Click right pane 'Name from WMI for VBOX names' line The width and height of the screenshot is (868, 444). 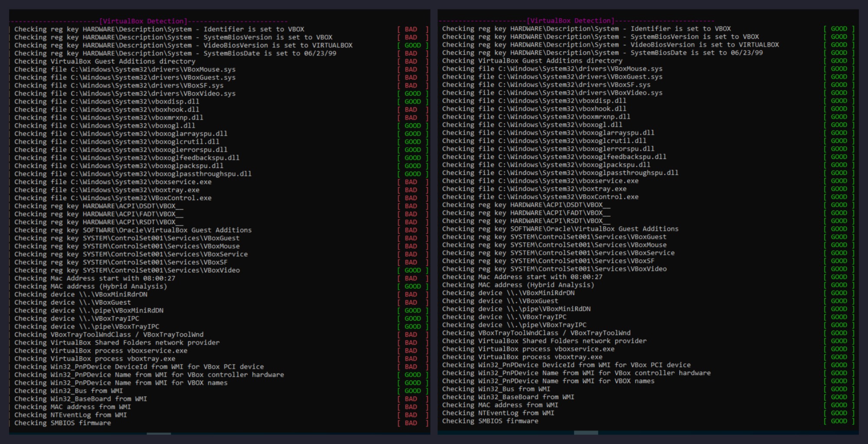tap(549, 381)
